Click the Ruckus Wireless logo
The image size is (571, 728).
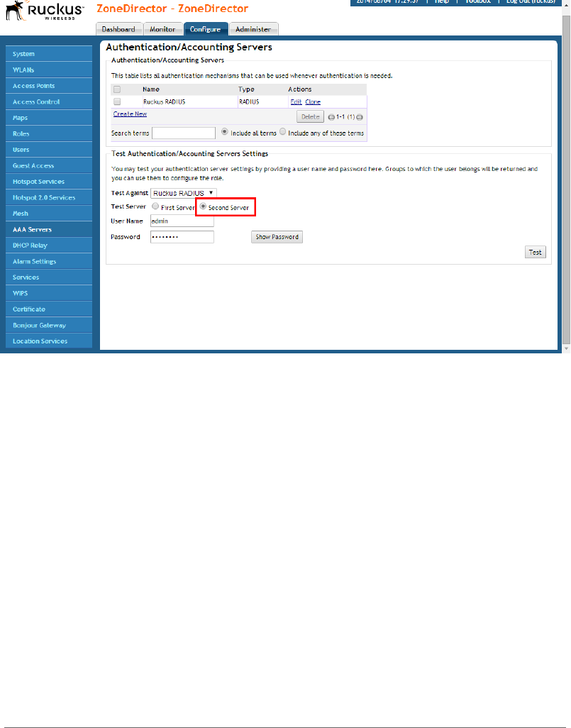click(45, 11)
